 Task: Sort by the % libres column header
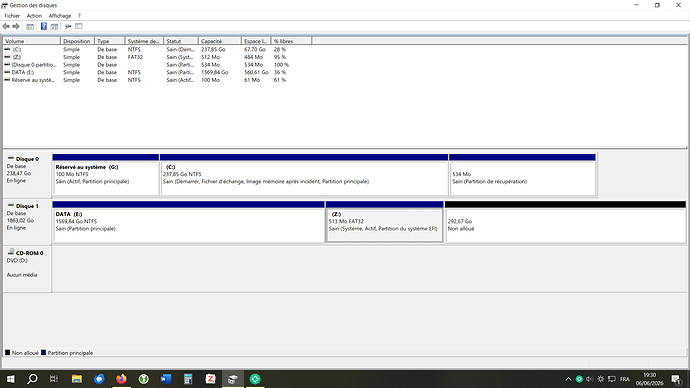tap(291, 41)
